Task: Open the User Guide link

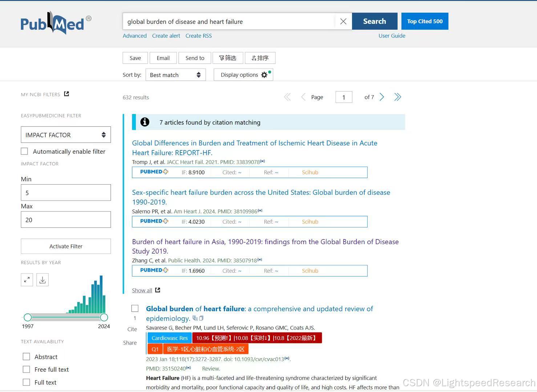Action: (x=392, y=36)
